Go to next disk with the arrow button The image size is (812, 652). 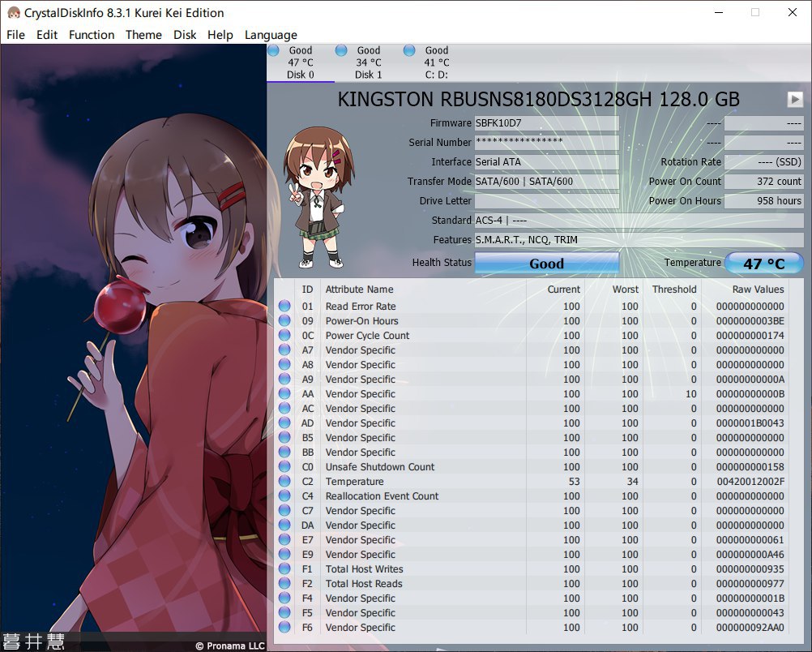coord(794,99)
